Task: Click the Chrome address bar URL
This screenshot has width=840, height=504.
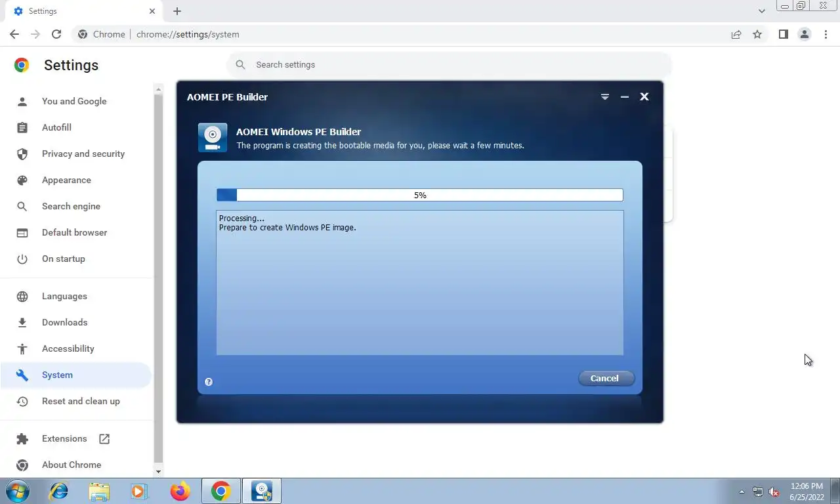Action: 188,34
